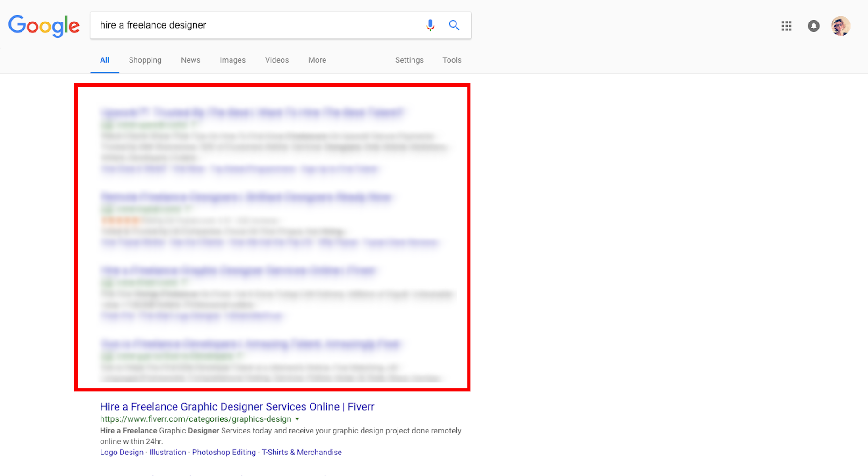Click the Google logo

(x=44, y=26)
